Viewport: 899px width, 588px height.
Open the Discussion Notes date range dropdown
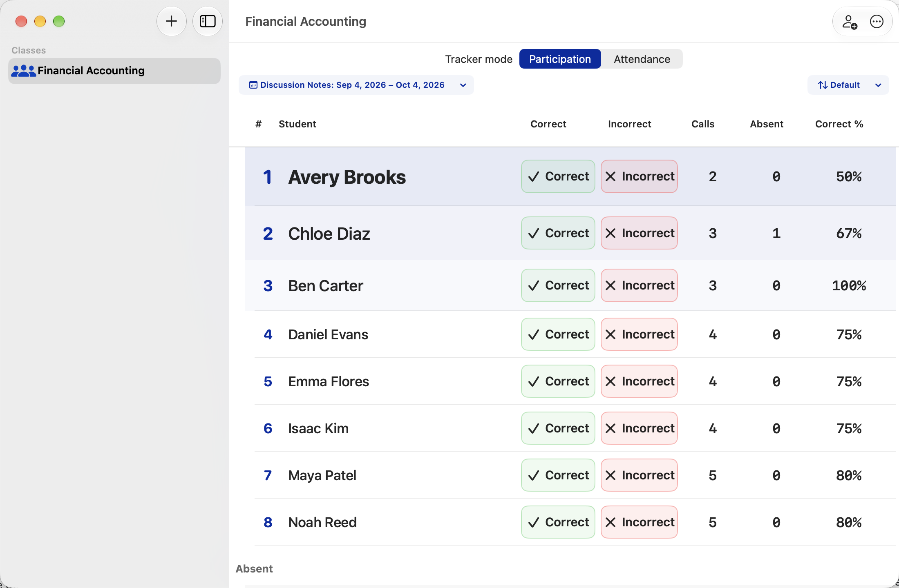click(x=356, y=85)
